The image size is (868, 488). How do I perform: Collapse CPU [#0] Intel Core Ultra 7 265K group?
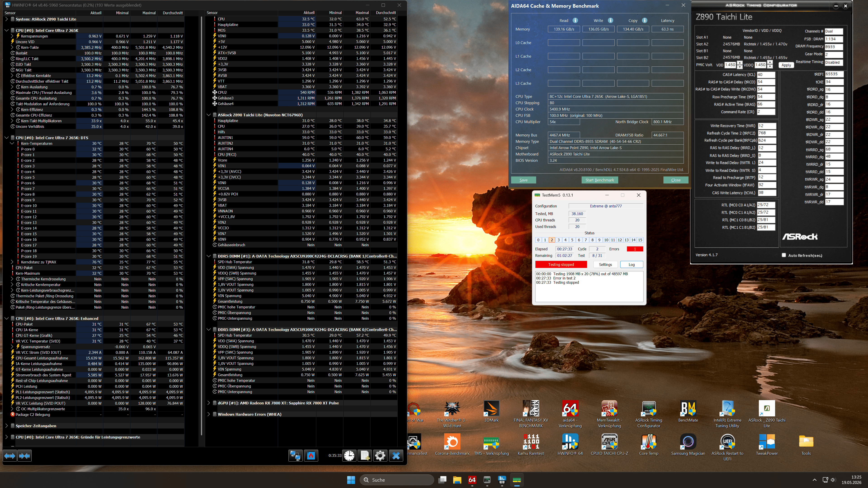pos(6,30)
